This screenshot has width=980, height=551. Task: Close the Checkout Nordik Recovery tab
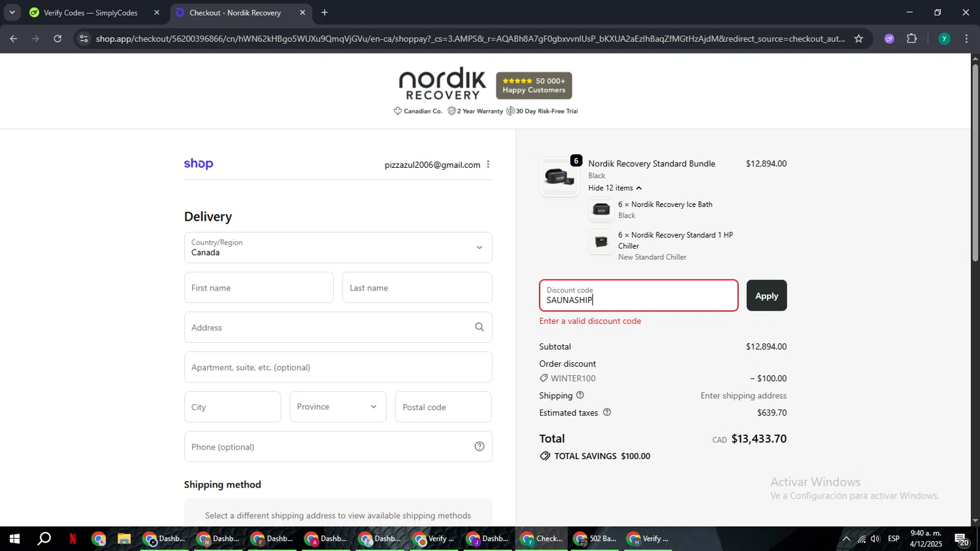click(302, 12)
